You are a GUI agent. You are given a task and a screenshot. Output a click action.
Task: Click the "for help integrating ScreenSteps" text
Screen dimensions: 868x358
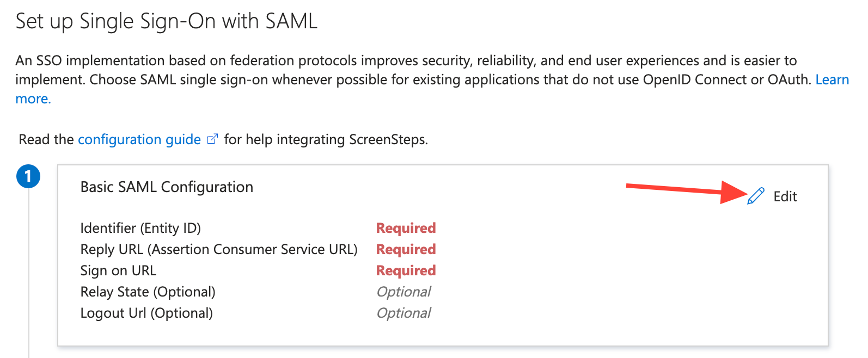tap(326, 140)
